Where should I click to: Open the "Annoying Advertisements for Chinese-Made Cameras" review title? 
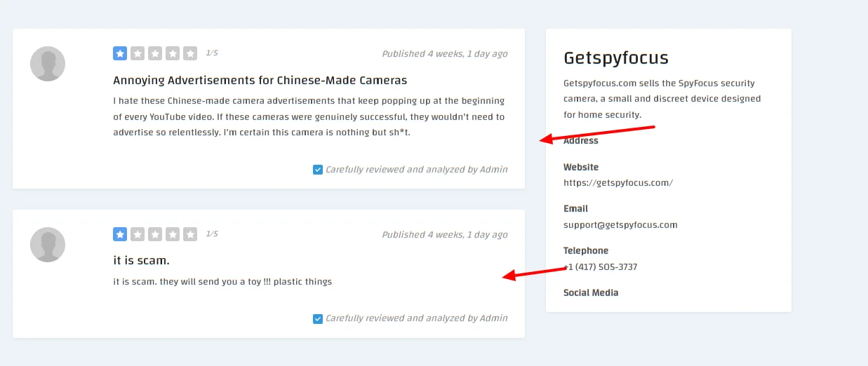[x=260, y=80]
